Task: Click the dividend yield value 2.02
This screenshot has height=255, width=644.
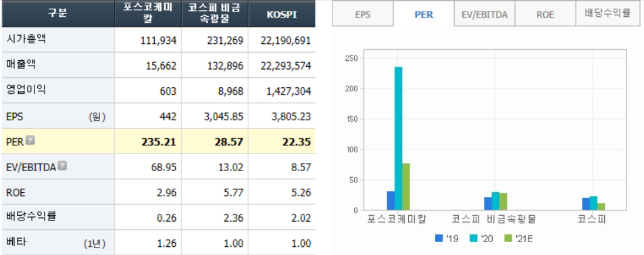Action: (301, 218)
